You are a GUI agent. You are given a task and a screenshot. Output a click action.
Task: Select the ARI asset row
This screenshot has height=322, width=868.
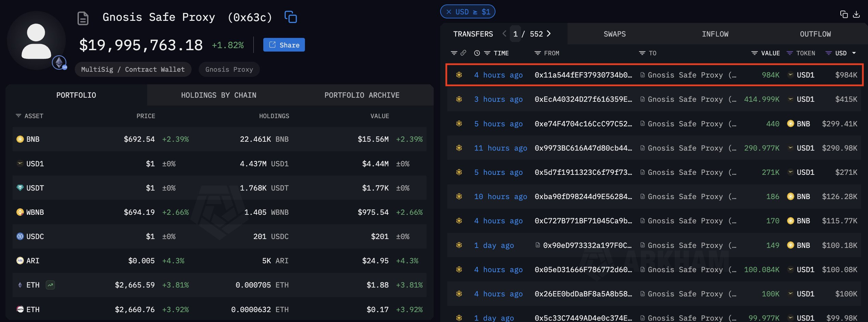(x=220, y=261)
